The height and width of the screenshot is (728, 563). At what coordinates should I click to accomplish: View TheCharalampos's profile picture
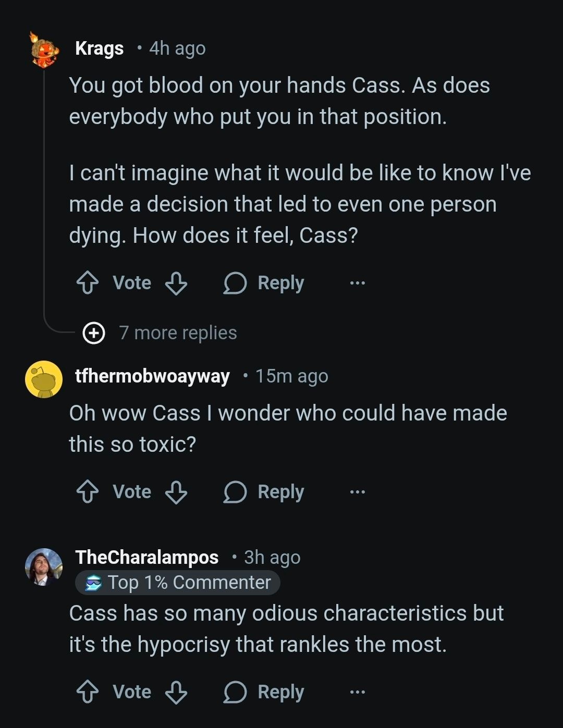click(44, 567)
